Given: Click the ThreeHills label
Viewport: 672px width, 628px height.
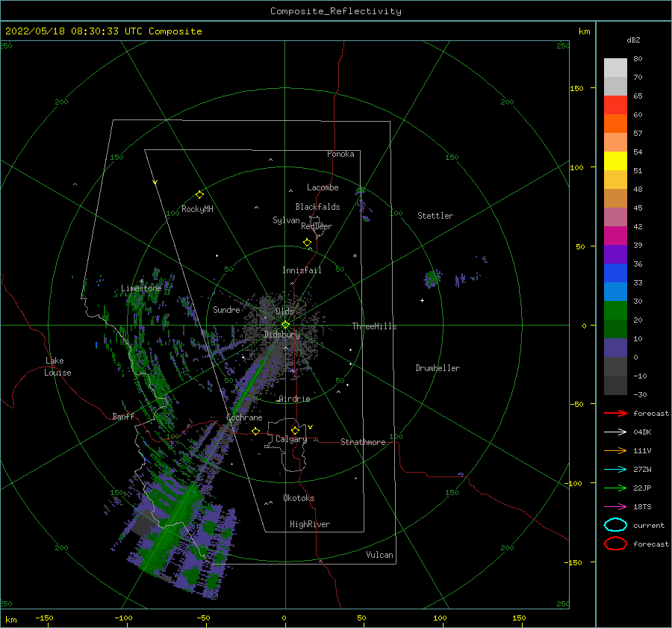Looking at the screenshot, I should 375,326.
